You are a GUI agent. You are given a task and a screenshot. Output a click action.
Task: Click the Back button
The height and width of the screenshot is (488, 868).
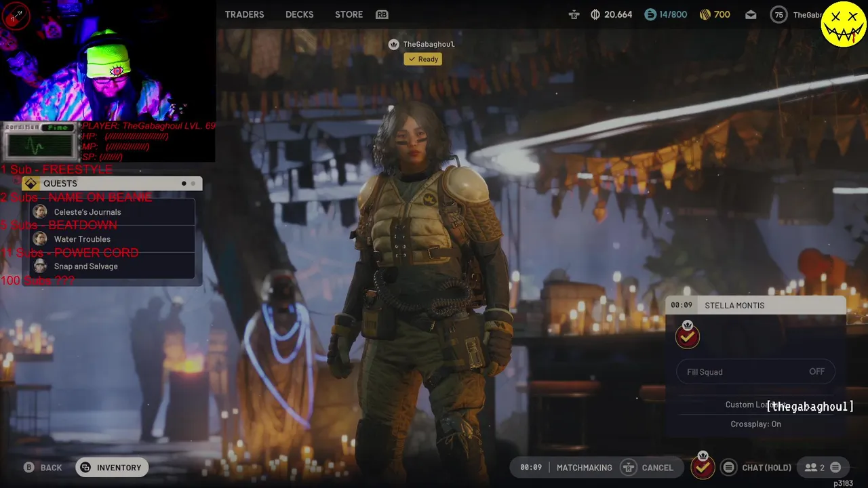[x=51, y=468]
